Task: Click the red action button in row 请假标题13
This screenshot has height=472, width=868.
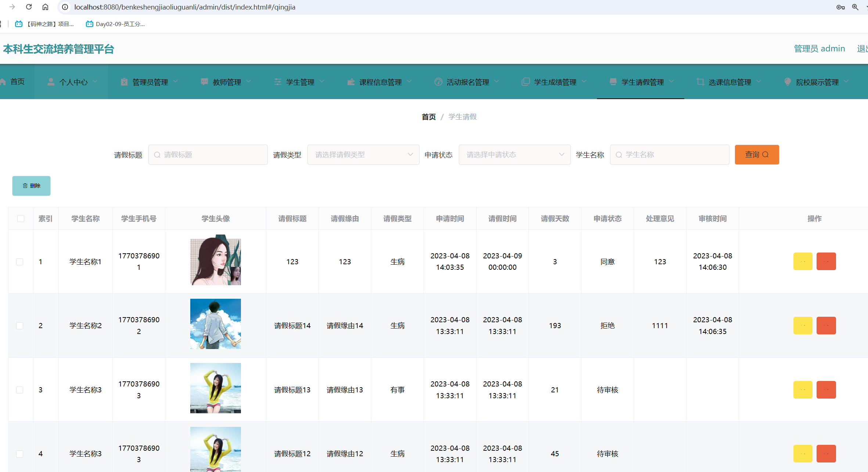Action: 826,390
